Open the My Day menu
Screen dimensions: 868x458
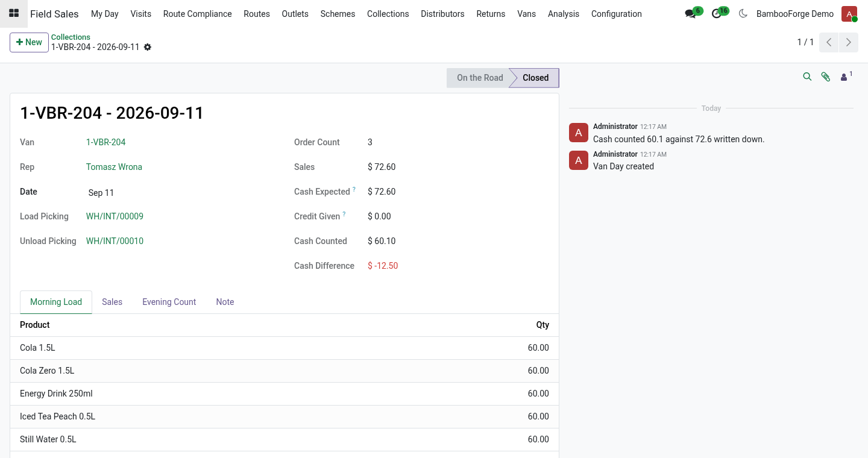coord(105,14)
